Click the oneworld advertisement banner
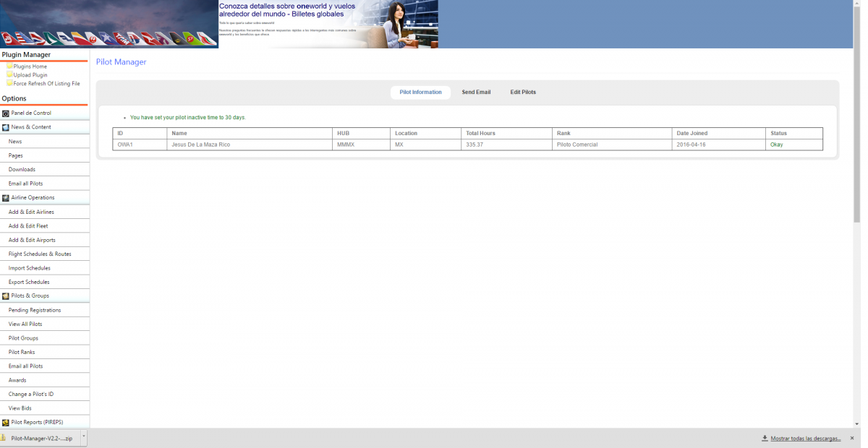 click(x=328, y=24)
